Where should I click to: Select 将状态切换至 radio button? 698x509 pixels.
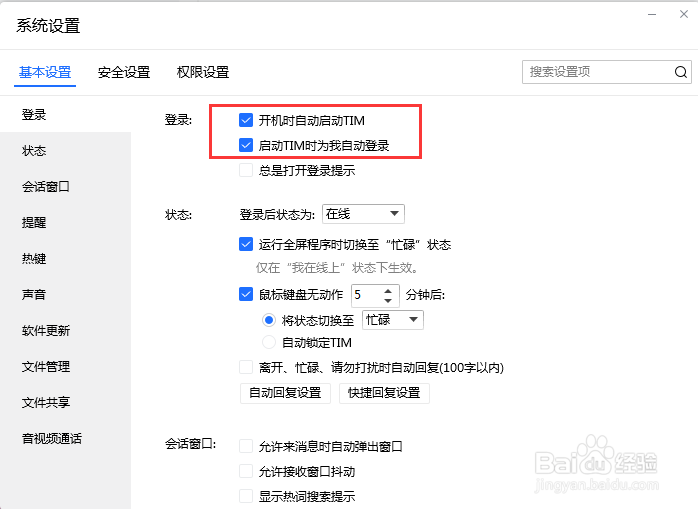tap(269, 320)
